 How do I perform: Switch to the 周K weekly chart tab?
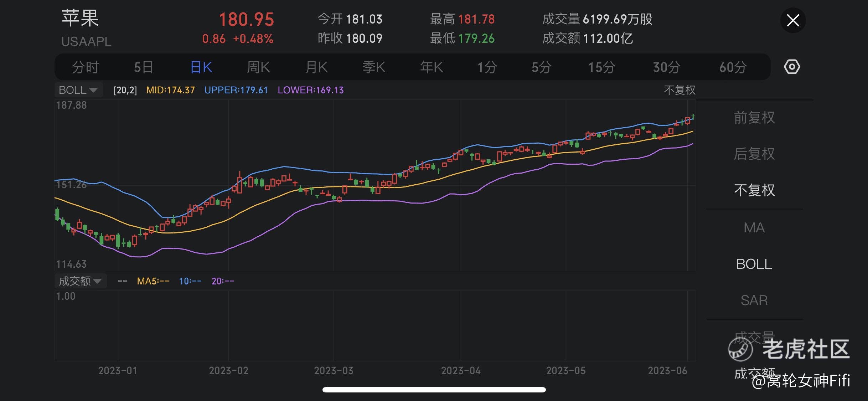tap(258, 67)
